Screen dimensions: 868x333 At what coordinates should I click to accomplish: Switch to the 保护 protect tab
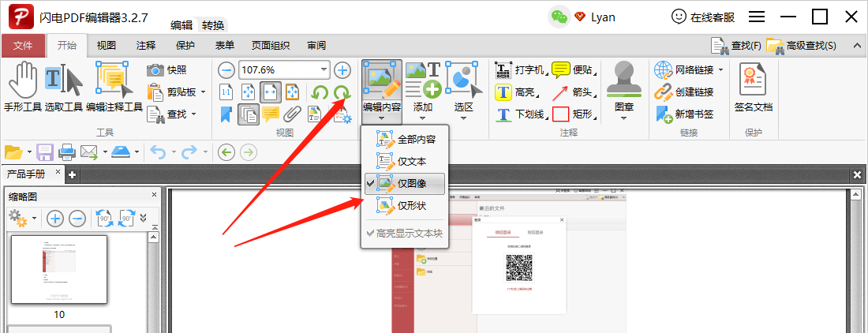point(185,46)
